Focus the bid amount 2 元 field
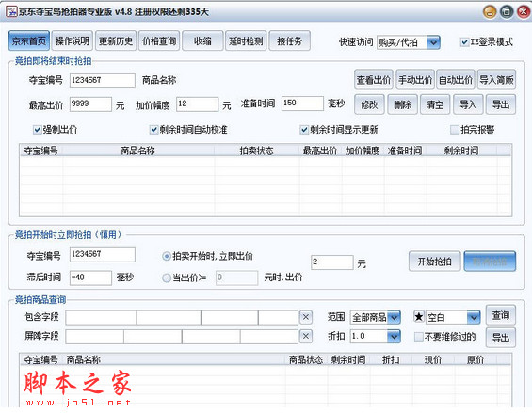The height and width of the screenshot is (413, 532). 331,262
